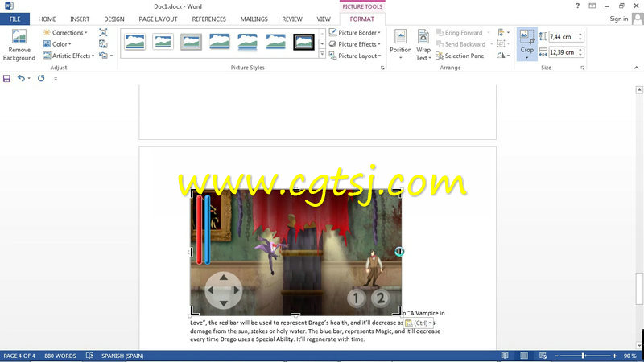Click the Sign in link
644x362 pixels.
pyautogui.click(x=618, y=19)
